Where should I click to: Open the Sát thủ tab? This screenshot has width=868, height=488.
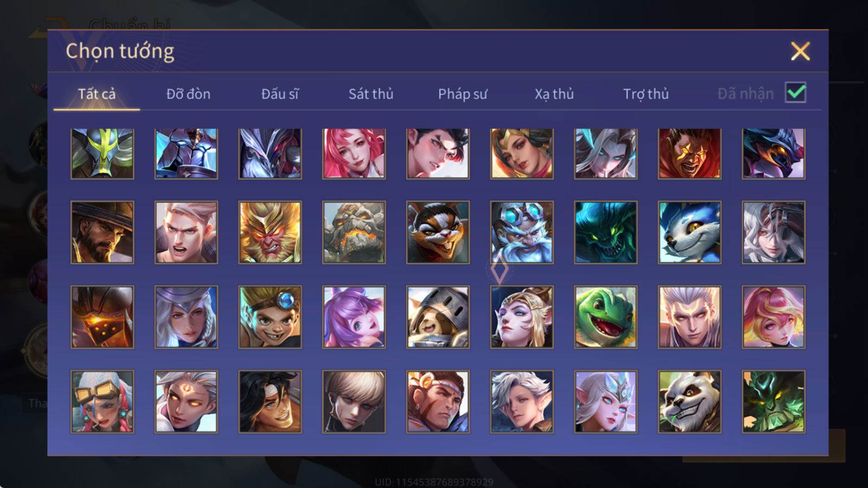coord(371,94)
